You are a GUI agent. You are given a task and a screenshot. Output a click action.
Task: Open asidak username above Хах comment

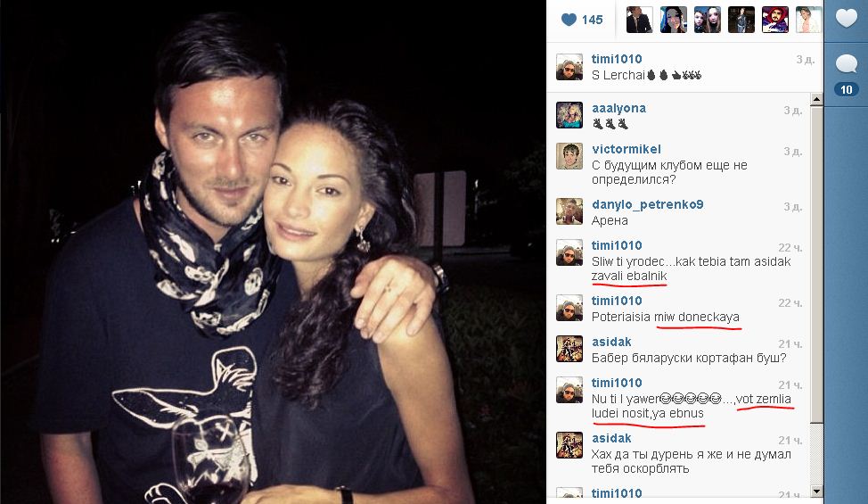tap(611, 438)
